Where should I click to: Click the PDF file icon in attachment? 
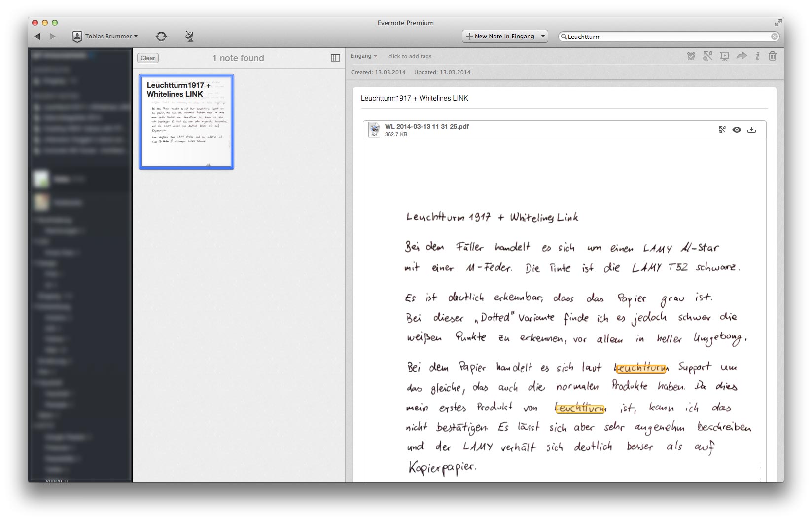374,130
